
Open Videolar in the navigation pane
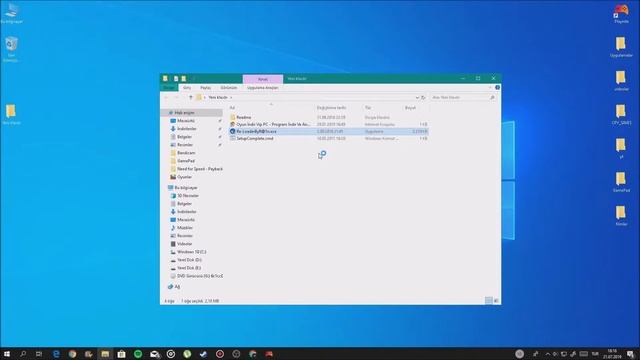184,244
